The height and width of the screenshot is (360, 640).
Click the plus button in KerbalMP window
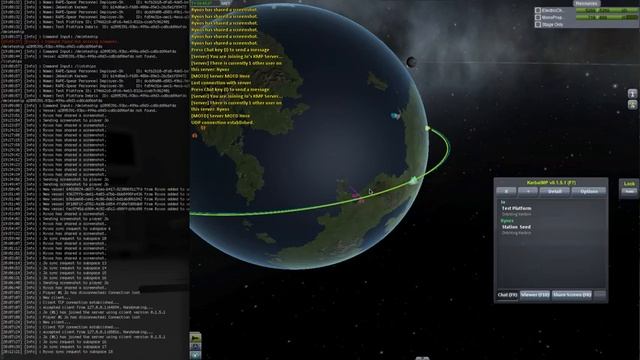click(x=528, y=191)
